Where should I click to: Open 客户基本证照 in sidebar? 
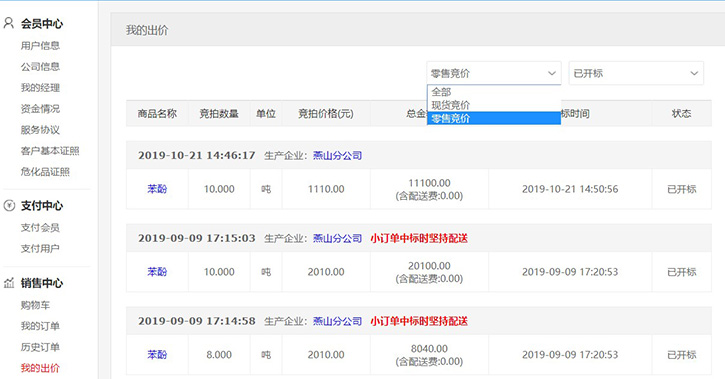50,151
